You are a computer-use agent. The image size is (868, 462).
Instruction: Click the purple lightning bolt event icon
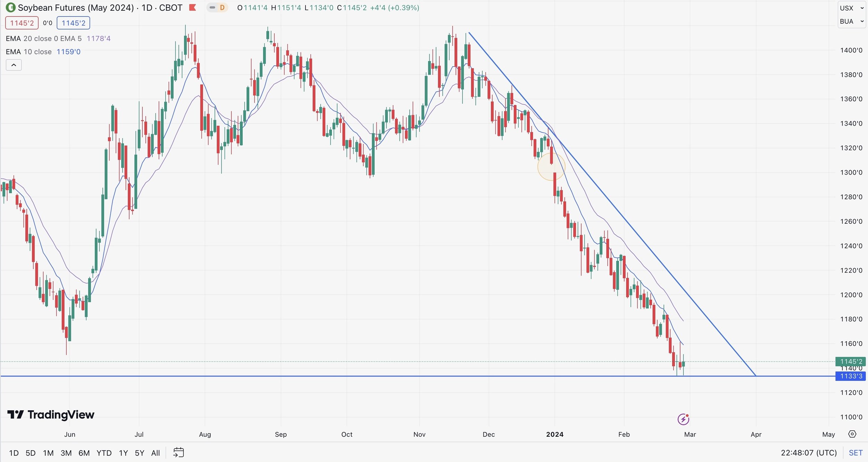pyautogui.click(x=683, y=419)
